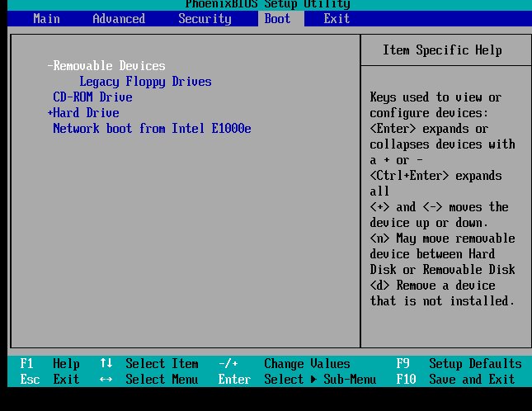Select Legacy Floppy Drives sub-item
The height and width of the screenshot is (411, 532).
(x=145, y=82)
